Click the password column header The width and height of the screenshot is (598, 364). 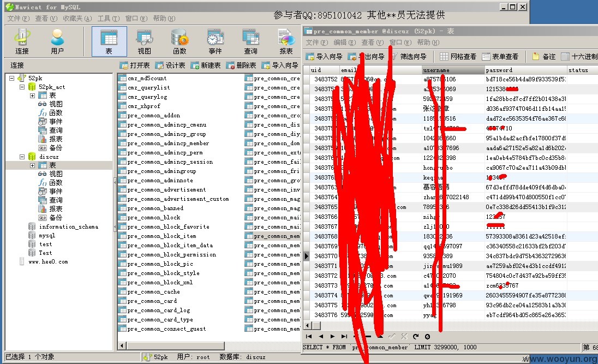click(525, 70)
